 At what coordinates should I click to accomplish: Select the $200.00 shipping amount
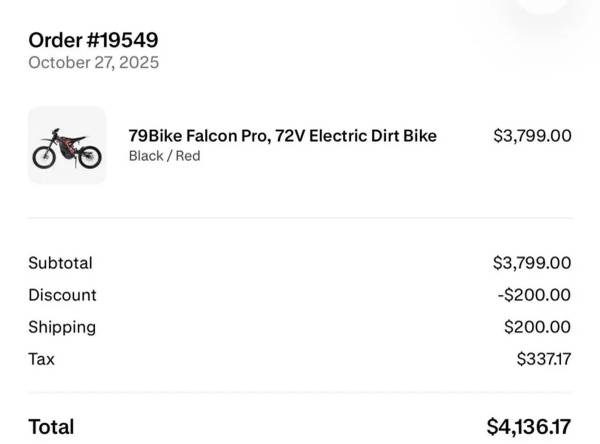pos(537,327)
